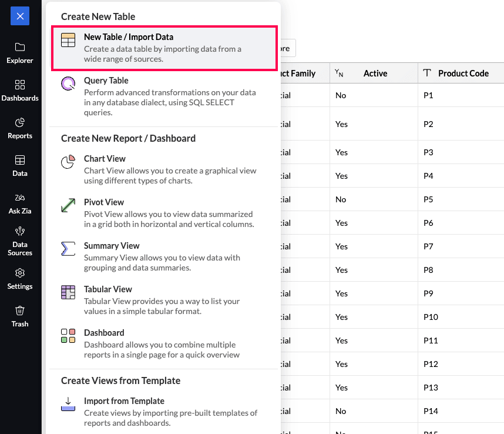Screen dimensions: 504x434
Task: Launch Ask Zia assistant
Action: [20, 204]
